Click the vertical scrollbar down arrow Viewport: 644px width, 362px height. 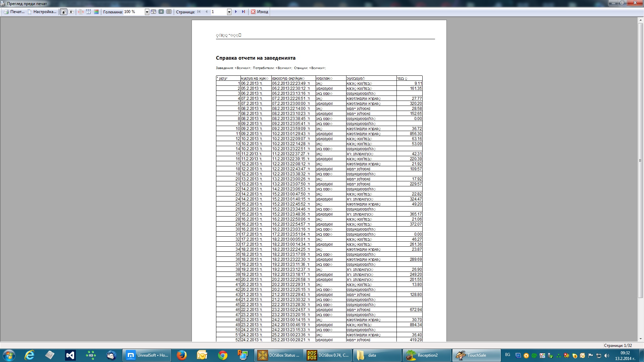coord(640,339)
